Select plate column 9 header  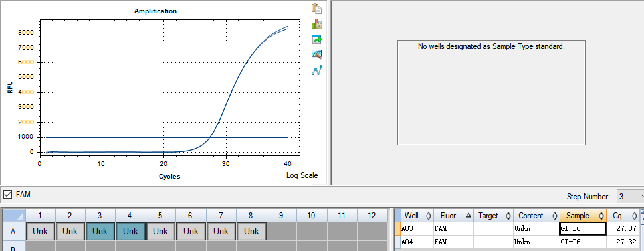[x=281, y=216]
